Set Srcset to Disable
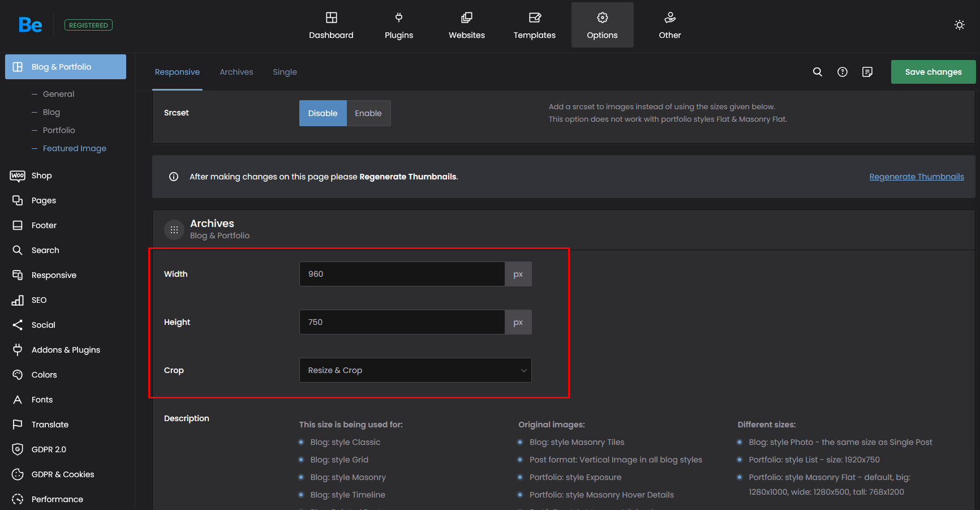 [x=323, y=113]
